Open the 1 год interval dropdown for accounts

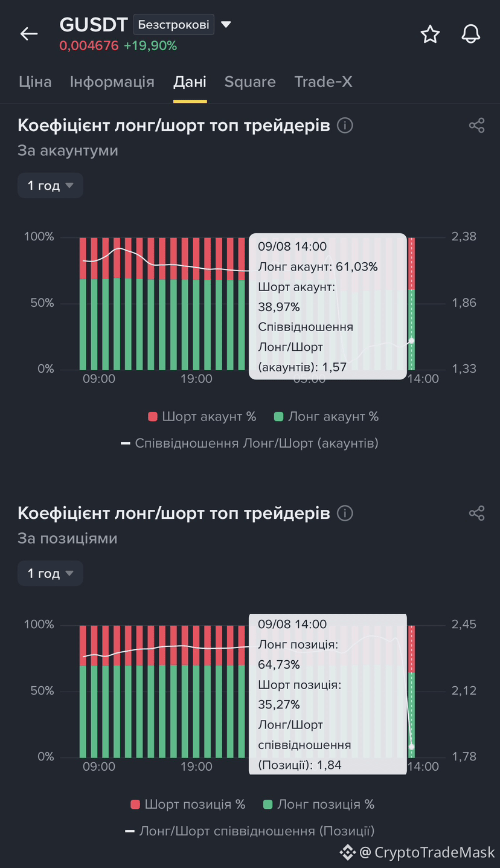click(x=50, y=185)
